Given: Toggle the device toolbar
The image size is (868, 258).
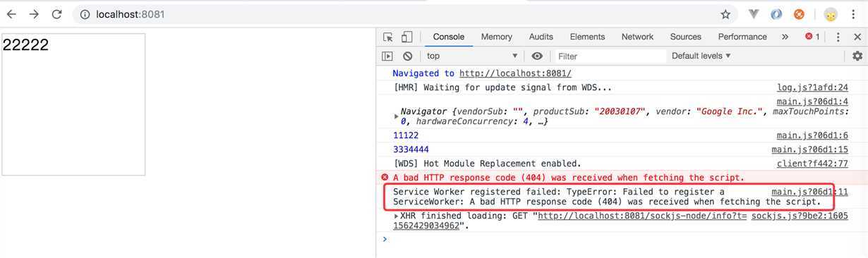Looking at the screenshot, I should click(x=406, y=37).
